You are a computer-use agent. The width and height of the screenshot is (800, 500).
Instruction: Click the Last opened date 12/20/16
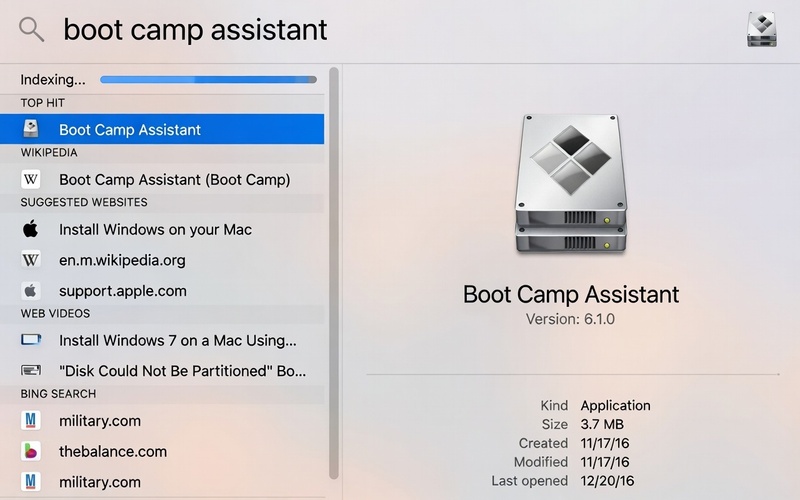[607, 481]
